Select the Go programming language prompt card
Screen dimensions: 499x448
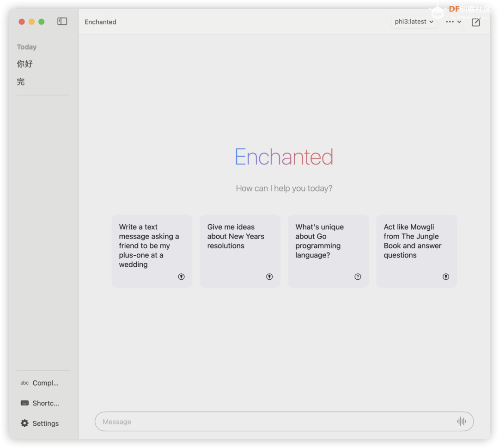tap(328, 251)
